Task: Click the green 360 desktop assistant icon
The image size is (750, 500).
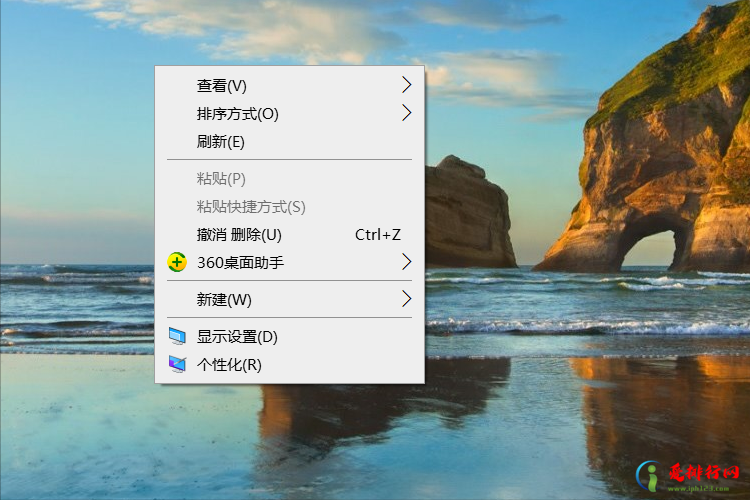Action: pyautogui.click(x=177, y=262)
